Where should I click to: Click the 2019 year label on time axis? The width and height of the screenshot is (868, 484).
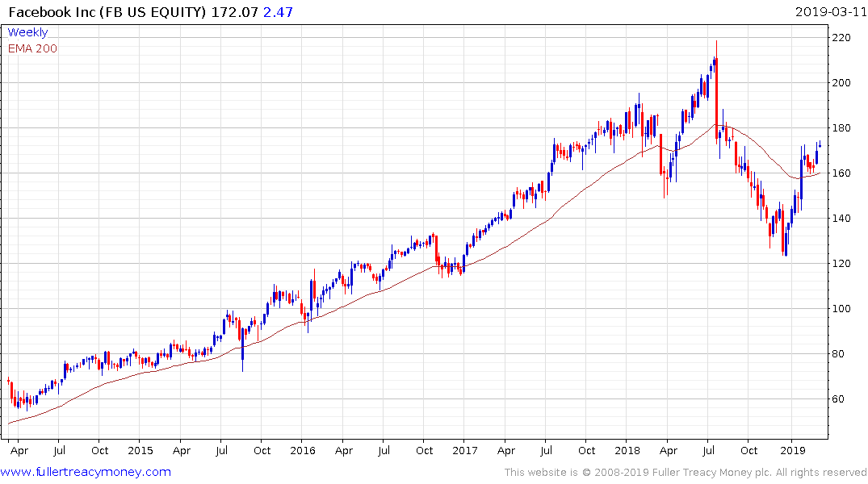793,450
